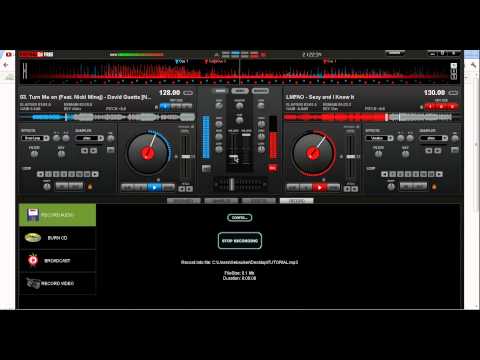The width and height of the screenshot is (480, 360).
Task: Open right deck effects dropdown arrow
Action: pos(390,138)
